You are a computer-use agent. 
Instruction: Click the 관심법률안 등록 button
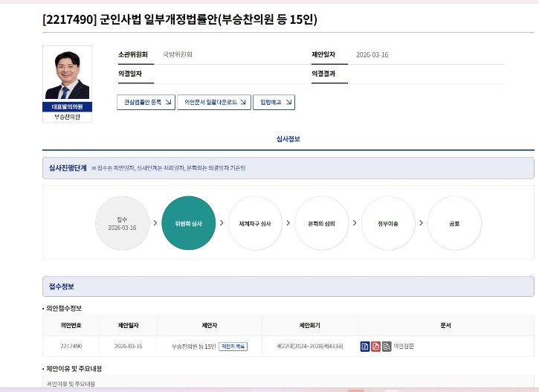tap(146, 102)
